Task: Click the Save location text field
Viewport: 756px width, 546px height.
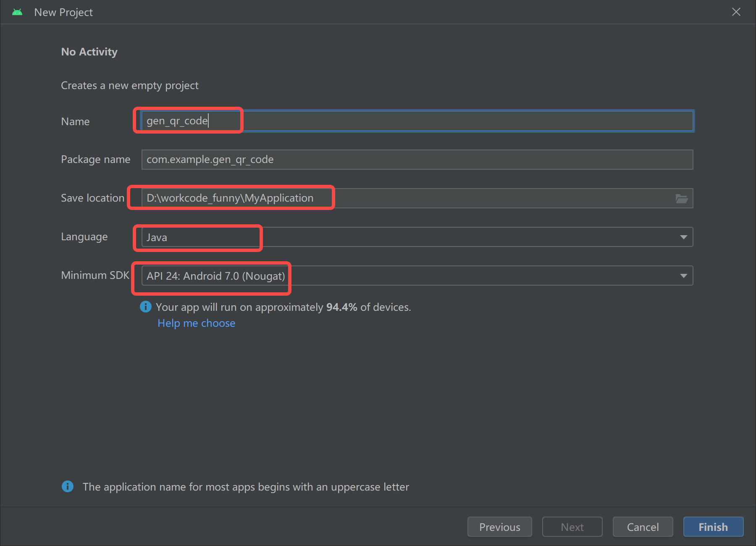Action: tap(417, 198)
